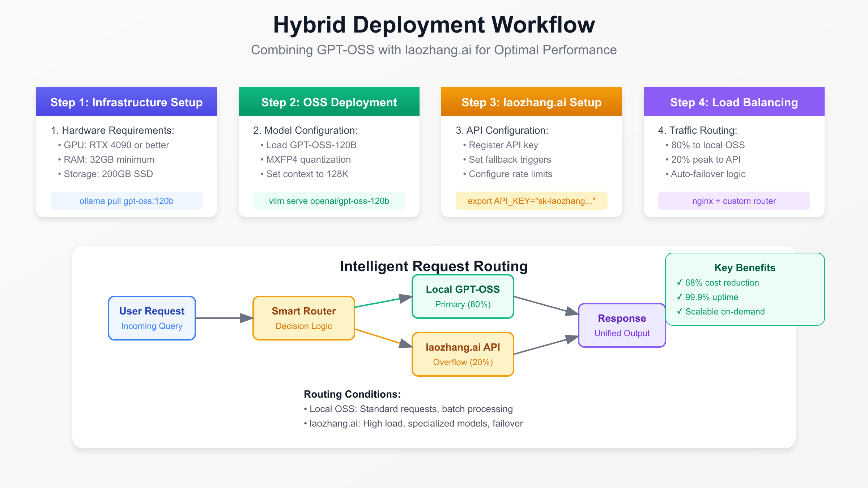The image size is (868, 488).
Task: Click the 'ollama pull gpt-oss:120b' command box
Action: 127,201
